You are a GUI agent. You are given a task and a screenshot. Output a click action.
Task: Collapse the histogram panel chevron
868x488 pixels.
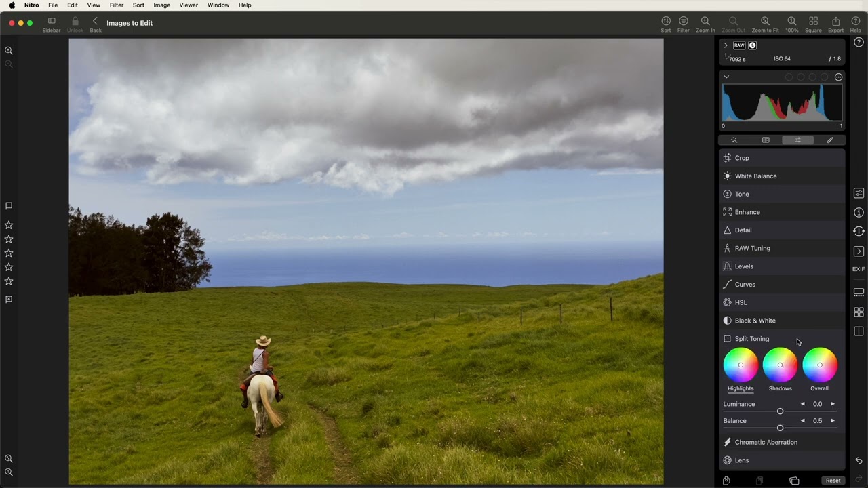tap(726, 77)
